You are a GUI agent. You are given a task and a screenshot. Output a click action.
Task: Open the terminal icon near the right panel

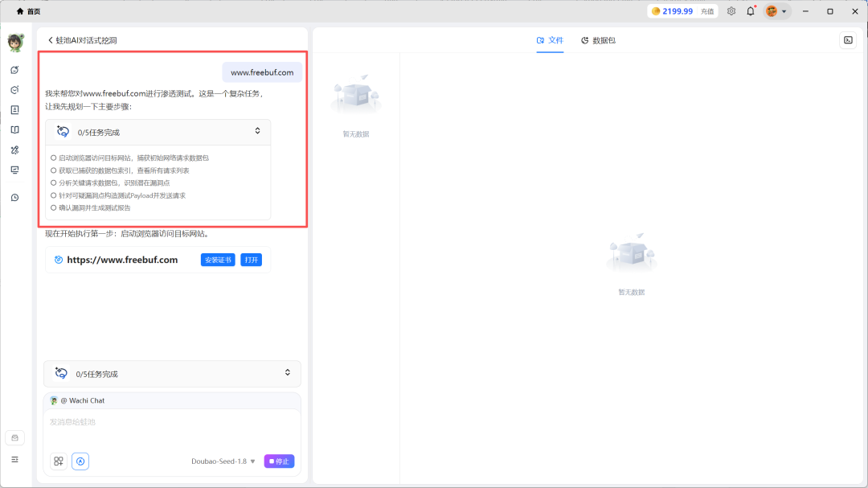848,39
